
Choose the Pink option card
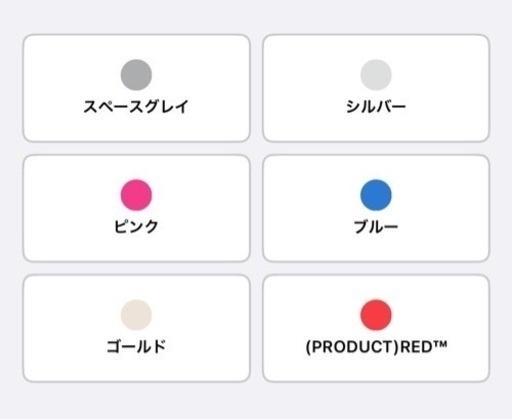[136, 208]
